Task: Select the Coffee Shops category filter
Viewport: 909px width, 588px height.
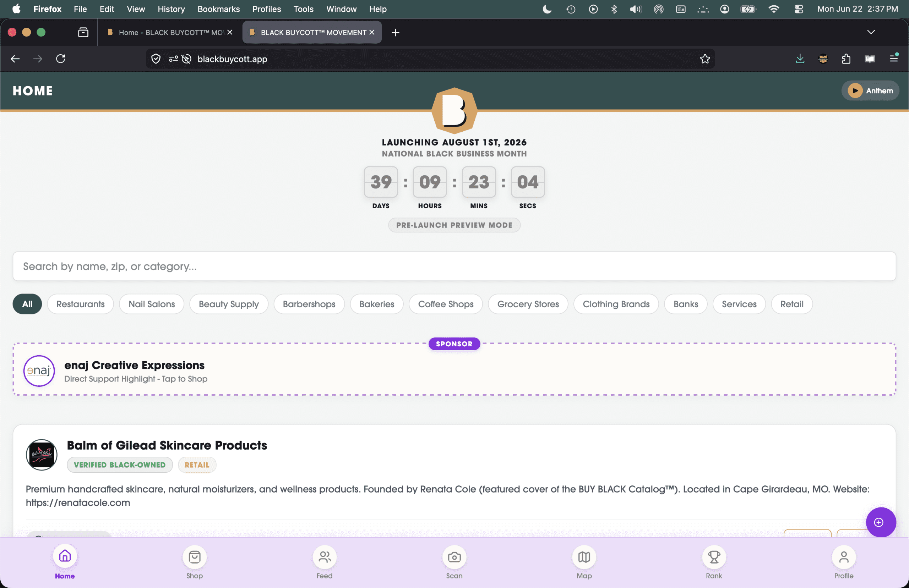Action: tap(445, 304)
